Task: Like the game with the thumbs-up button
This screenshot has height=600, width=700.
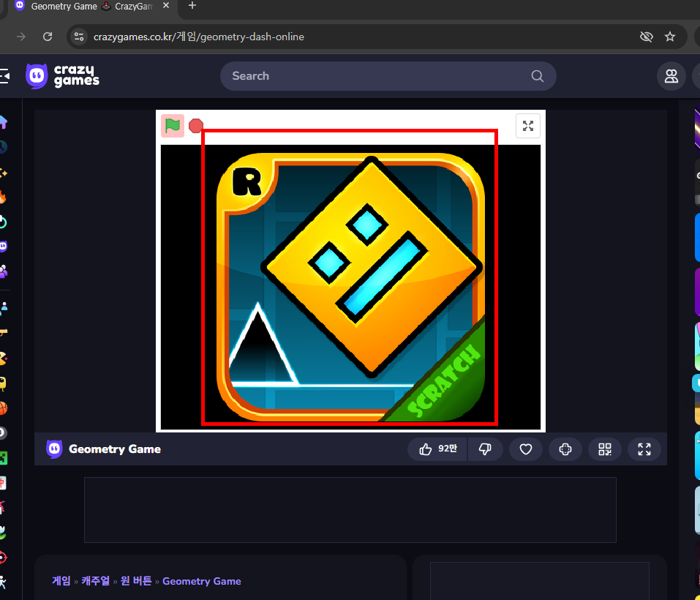Action: (x=437, y=449)
